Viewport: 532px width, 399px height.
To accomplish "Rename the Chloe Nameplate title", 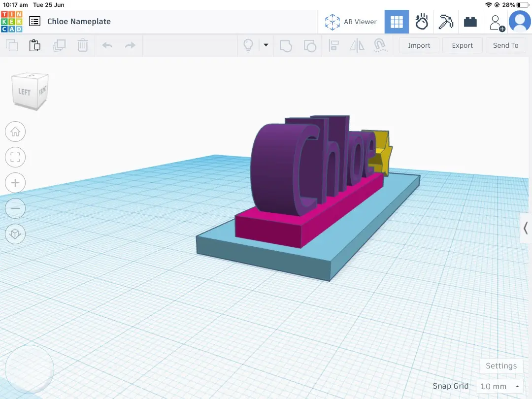I will point(79,21).
